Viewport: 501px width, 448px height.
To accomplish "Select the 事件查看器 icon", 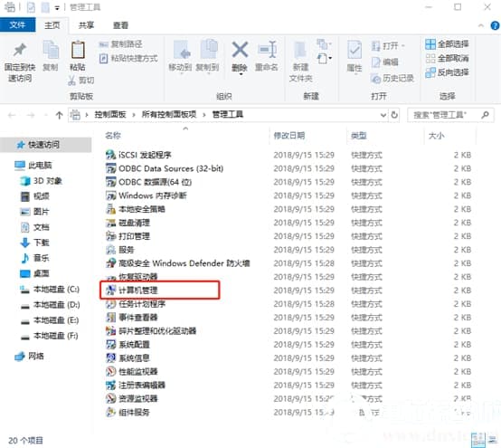I will point(110,318).
